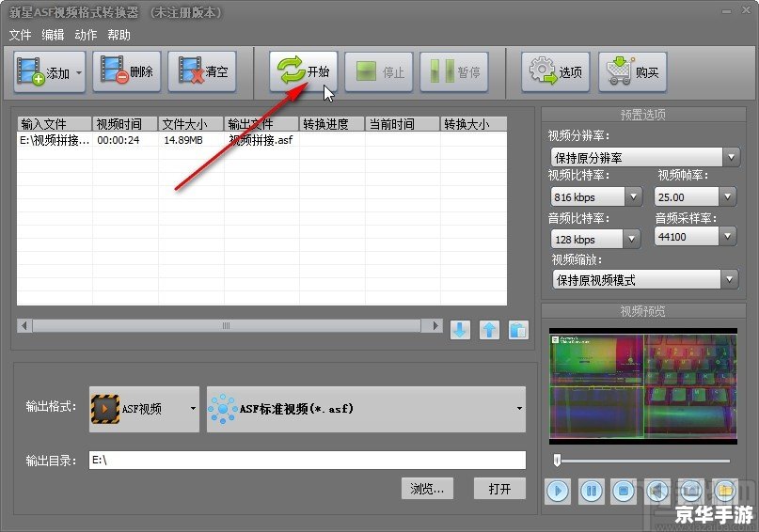Click the preview volume speaker icon
The width and height of the screenshot is (759, 532).
pos(657,492)
